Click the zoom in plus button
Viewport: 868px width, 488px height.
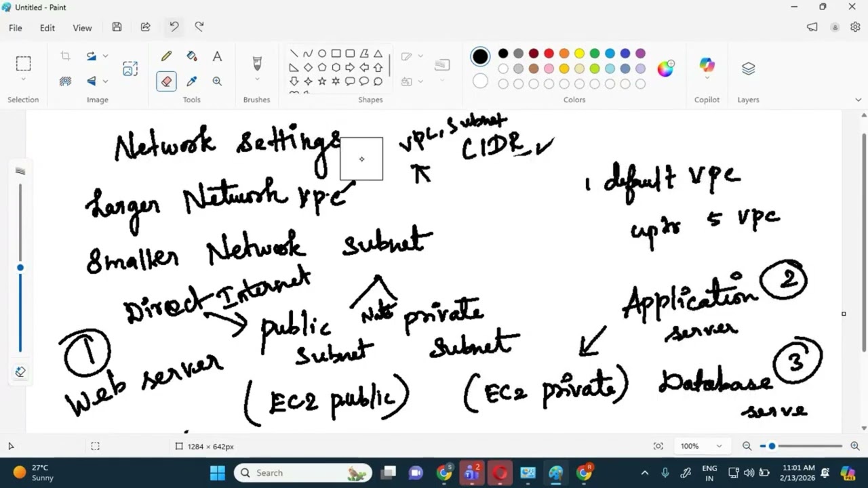click(854, 446)
